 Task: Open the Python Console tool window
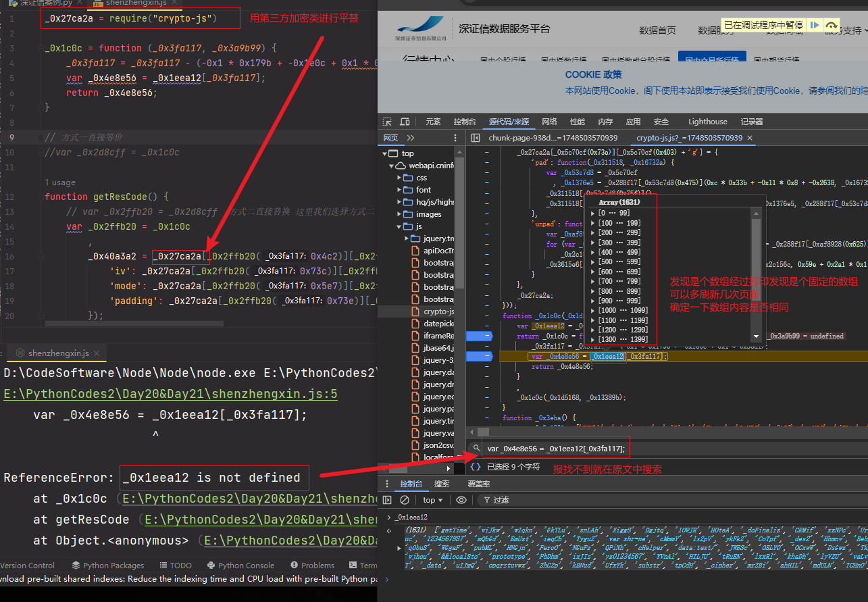pos(241,566)
